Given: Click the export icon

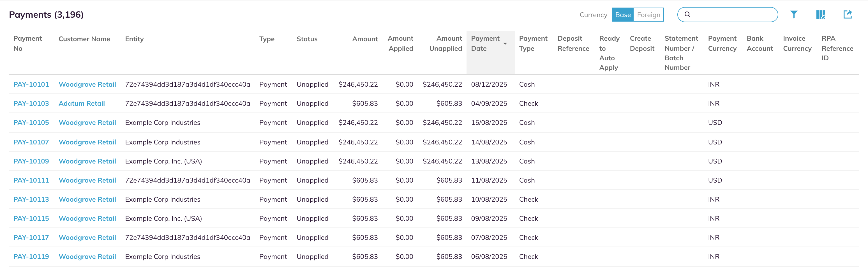Looking at the screenshot, I should pos(848,15).
